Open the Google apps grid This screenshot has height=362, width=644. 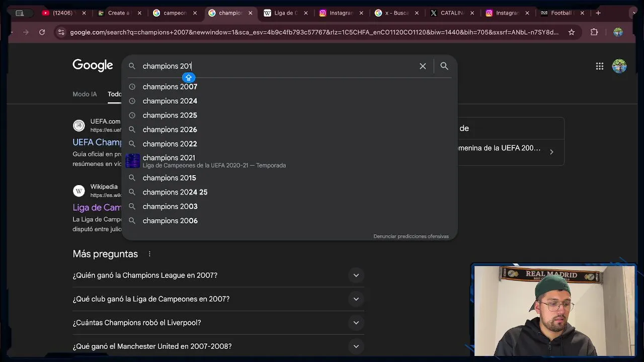[600, 66]
